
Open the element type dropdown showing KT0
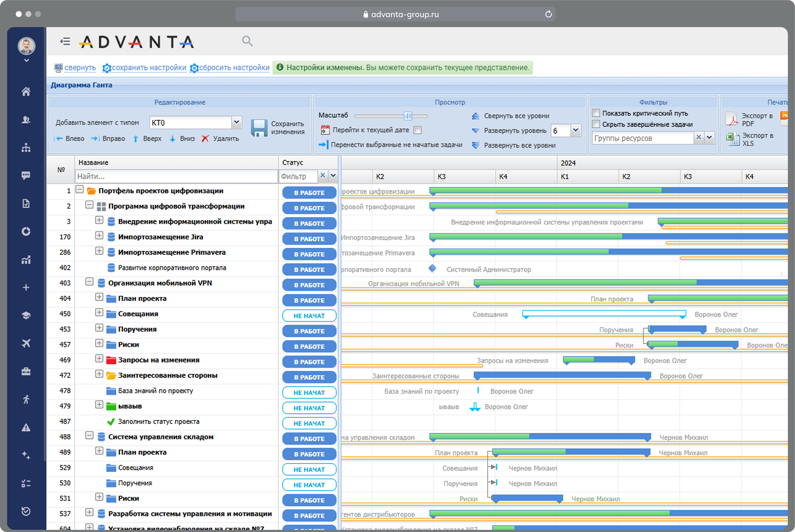[236, 122]
